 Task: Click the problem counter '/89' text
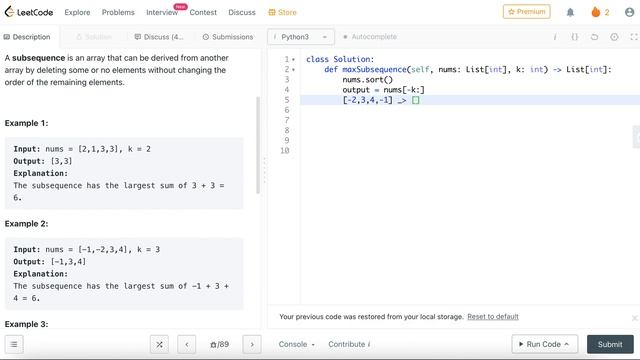point(219,344)
